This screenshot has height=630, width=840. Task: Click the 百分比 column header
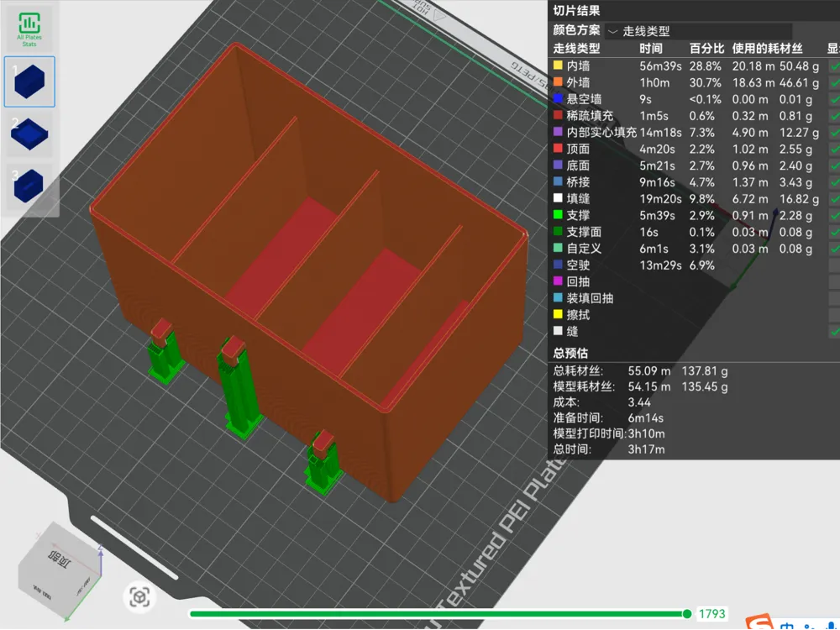[706, 49]
